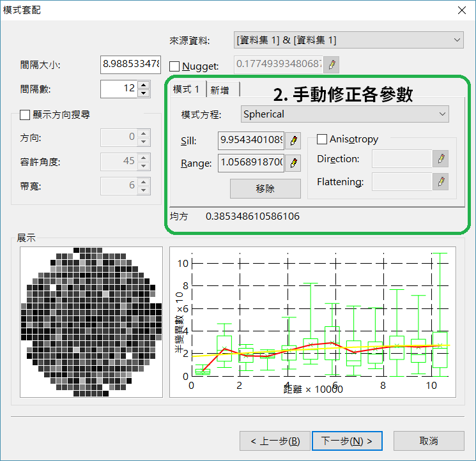Increase 間隔數 with up arrow
The image size is (476, 461).
[x=144, y=85]
